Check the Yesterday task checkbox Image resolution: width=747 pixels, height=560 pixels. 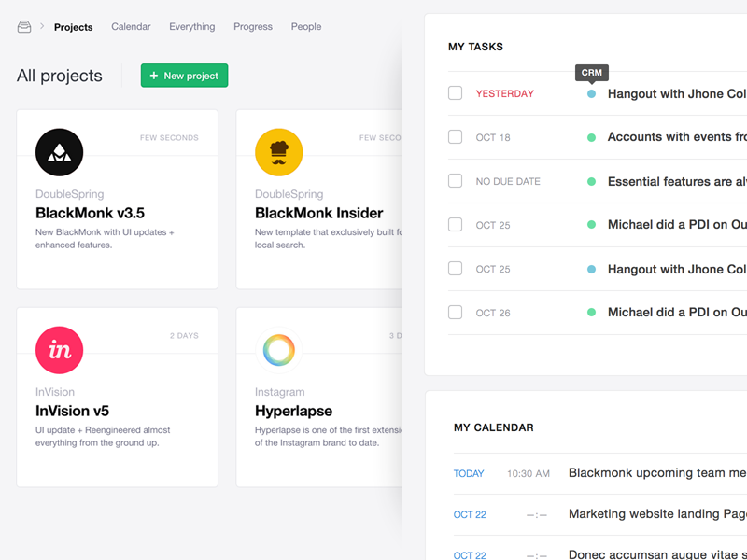tap(455, 93)
